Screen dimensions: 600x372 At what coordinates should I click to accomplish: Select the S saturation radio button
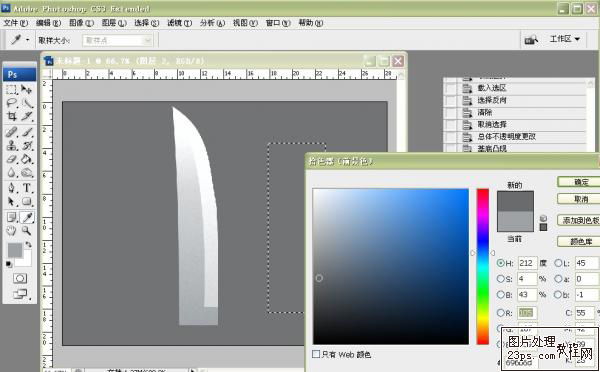point(501,279)
